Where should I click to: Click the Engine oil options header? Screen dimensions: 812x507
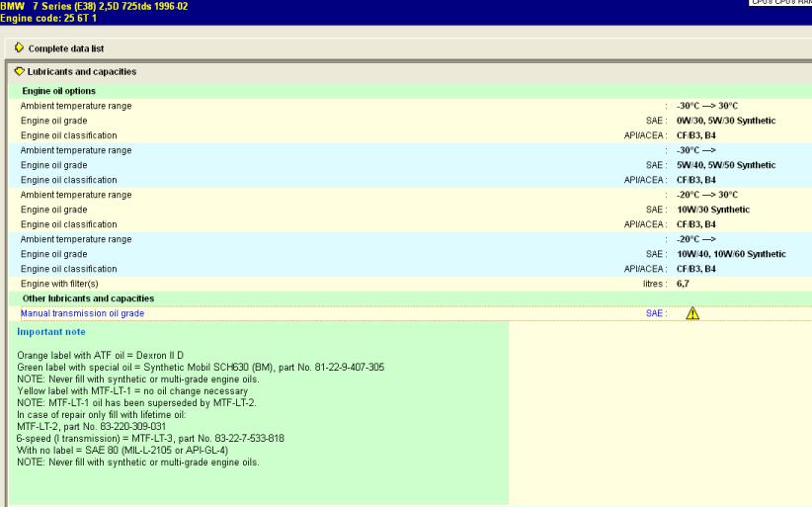(58, 91)
